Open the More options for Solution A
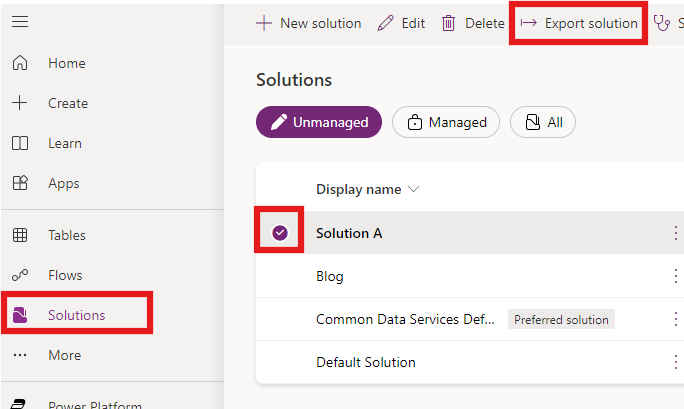The height and width of the screenshot is (409, 684). [x=675, y=233]
